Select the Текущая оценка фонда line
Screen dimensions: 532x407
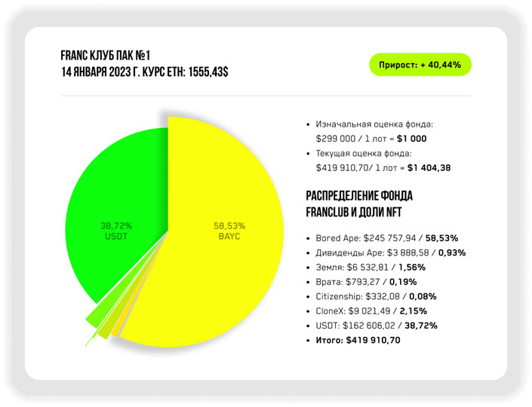click(x=370, y=153)
